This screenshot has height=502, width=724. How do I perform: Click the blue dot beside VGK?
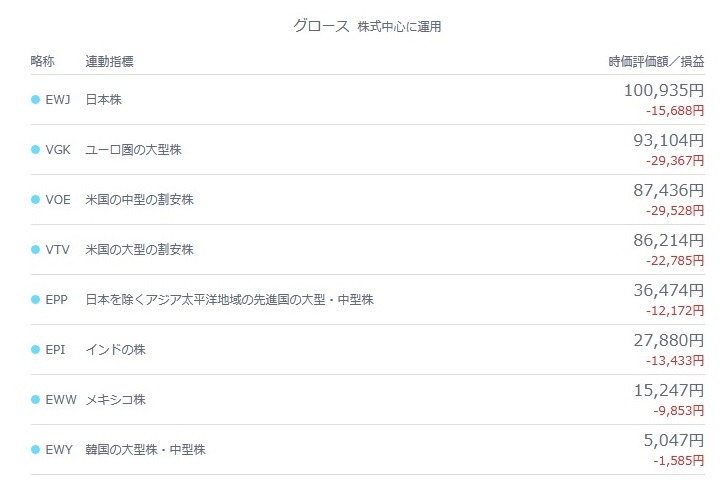(x=36, y=150)
